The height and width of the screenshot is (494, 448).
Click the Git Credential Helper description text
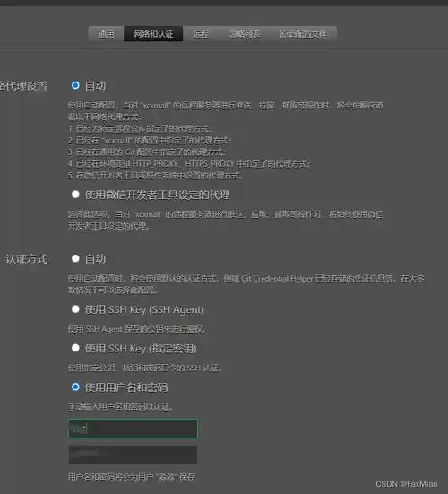pyautogui.click(x=246, y=284)
